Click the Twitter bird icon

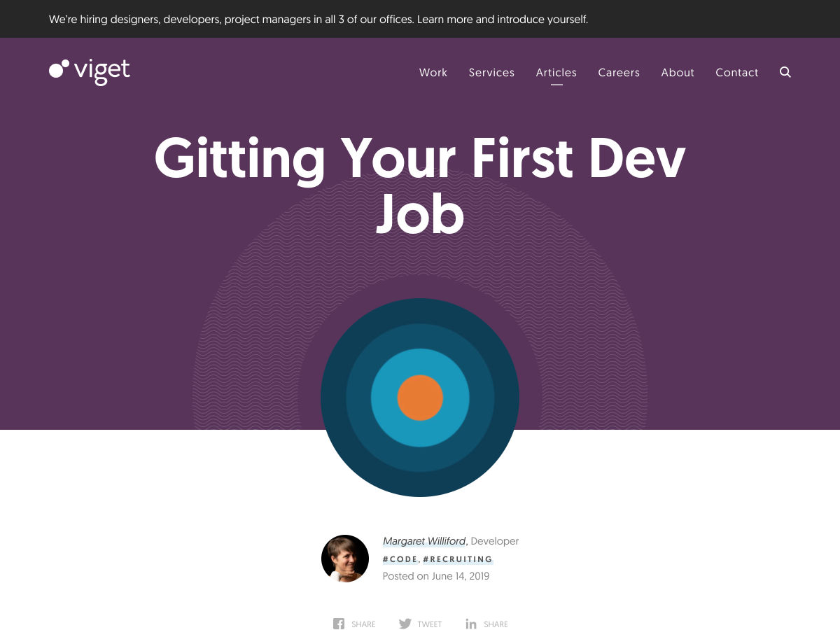(405, 624)
